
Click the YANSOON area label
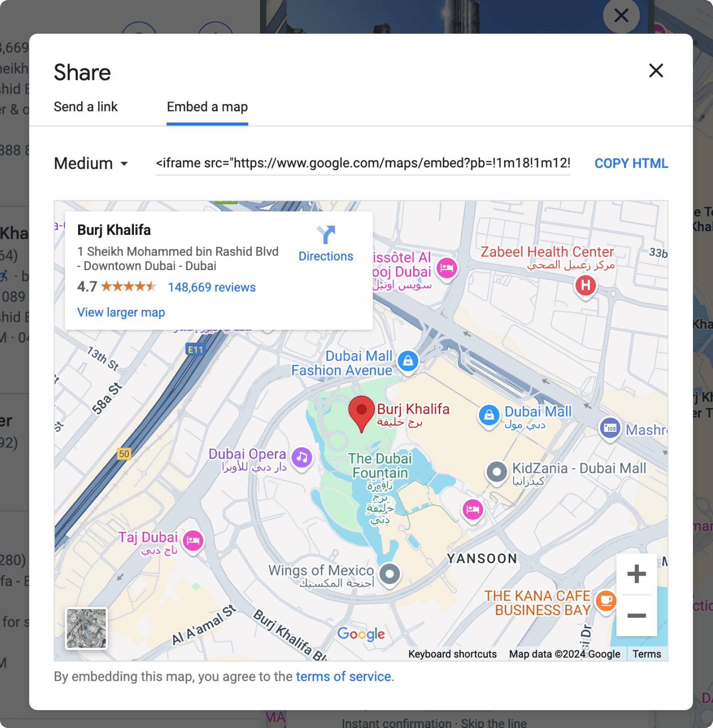click(482, 558)
